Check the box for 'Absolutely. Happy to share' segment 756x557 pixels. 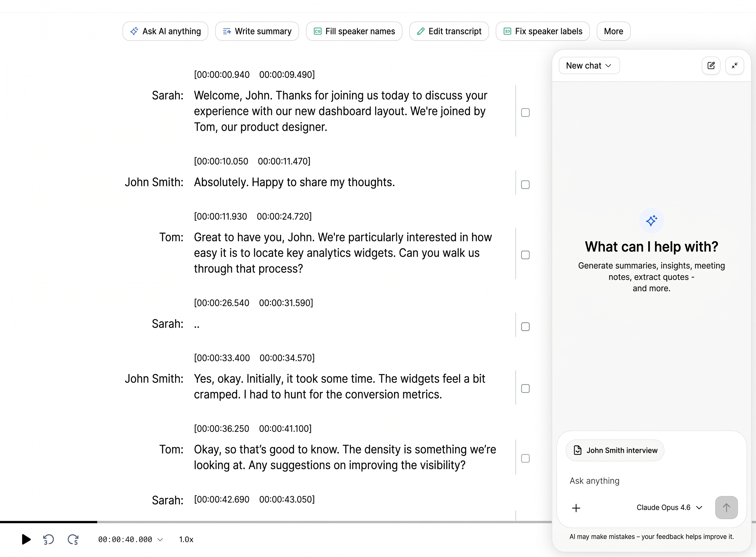(525, 185)
